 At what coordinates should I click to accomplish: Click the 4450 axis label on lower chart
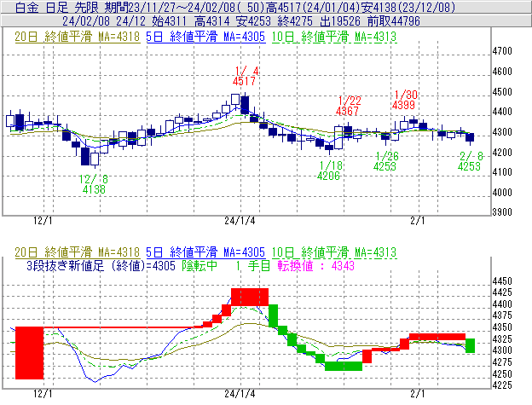[502, 281]
